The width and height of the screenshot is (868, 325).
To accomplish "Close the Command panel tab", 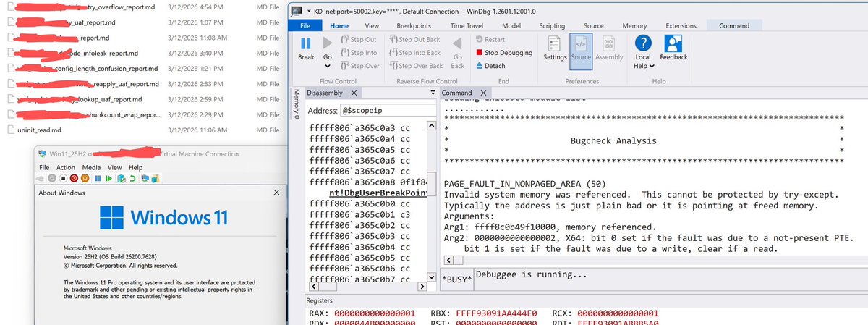I will click(485, 93).
